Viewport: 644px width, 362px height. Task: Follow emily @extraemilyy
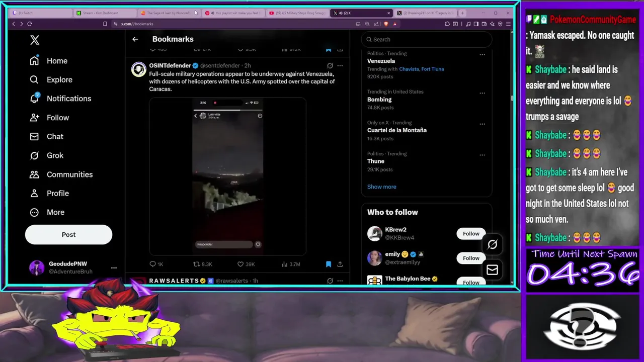(471, 258)
